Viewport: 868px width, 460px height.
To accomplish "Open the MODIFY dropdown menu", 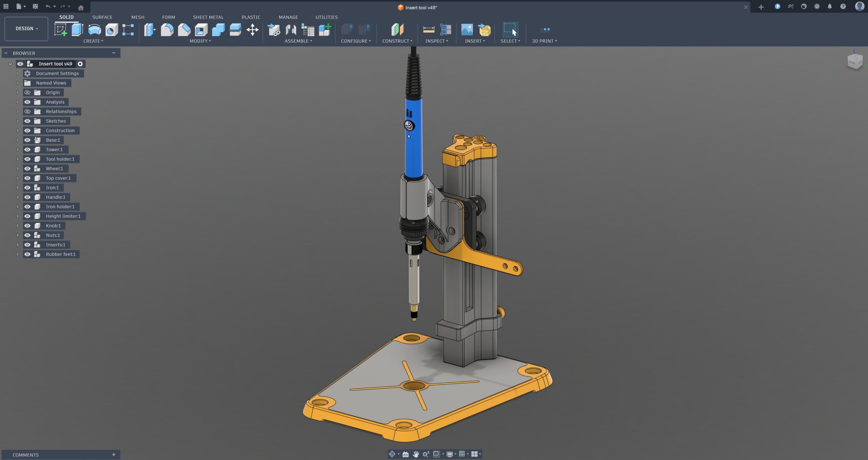I will (x=200, y=41).
